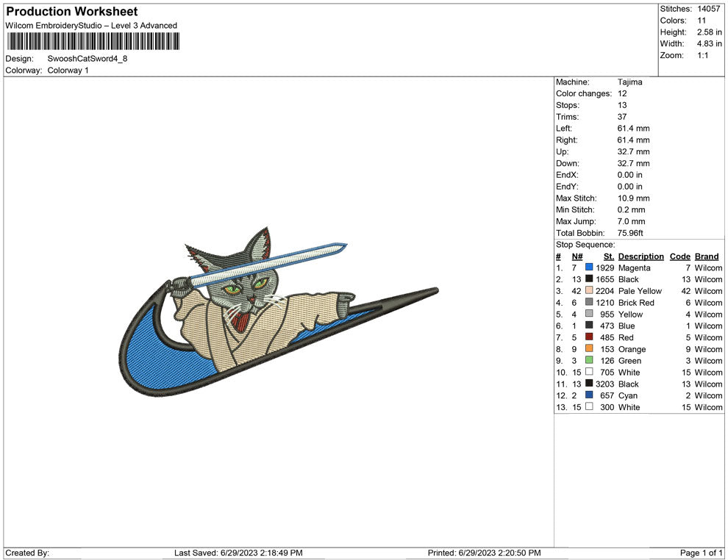Viewport: 728px width, 560px height.
Task: Click the Up value '32.7 mm'
Action: (x=634, y=151)
